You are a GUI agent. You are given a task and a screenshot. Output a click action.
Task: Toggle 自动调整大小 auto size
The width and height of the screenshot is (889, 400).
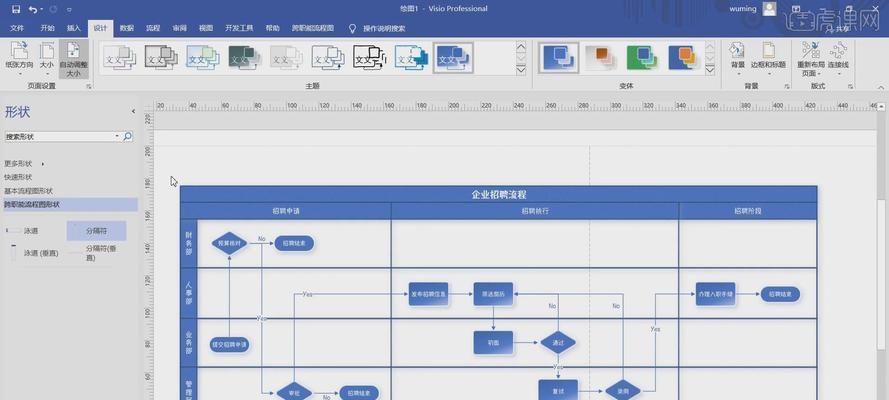point(74,59)
